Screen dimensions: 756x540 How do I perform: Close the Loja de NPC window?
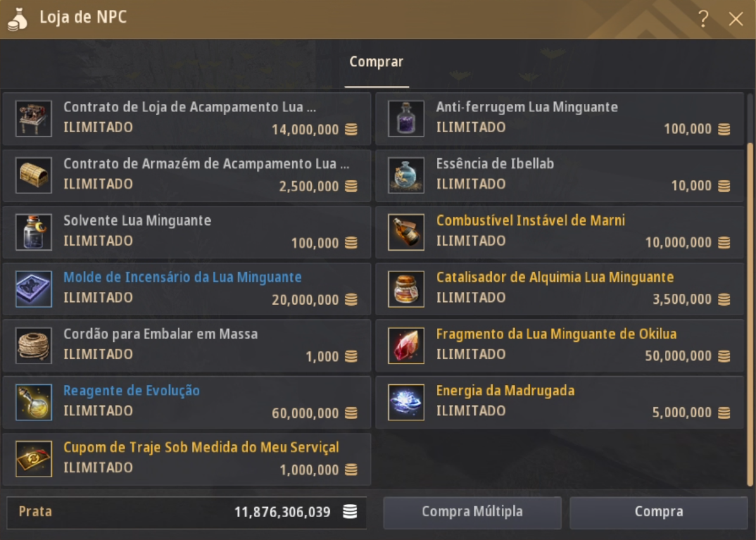click(x=736, y=19)
